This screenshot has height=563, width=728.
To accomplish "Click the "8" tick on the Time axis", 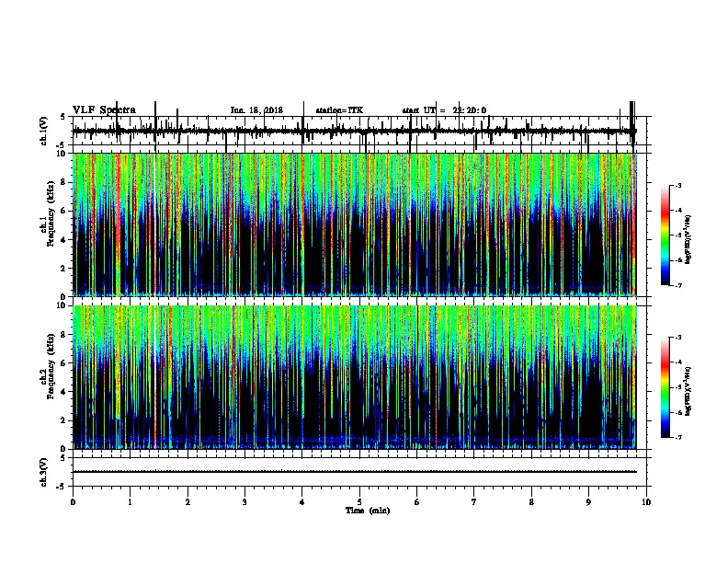I will 531,502.
